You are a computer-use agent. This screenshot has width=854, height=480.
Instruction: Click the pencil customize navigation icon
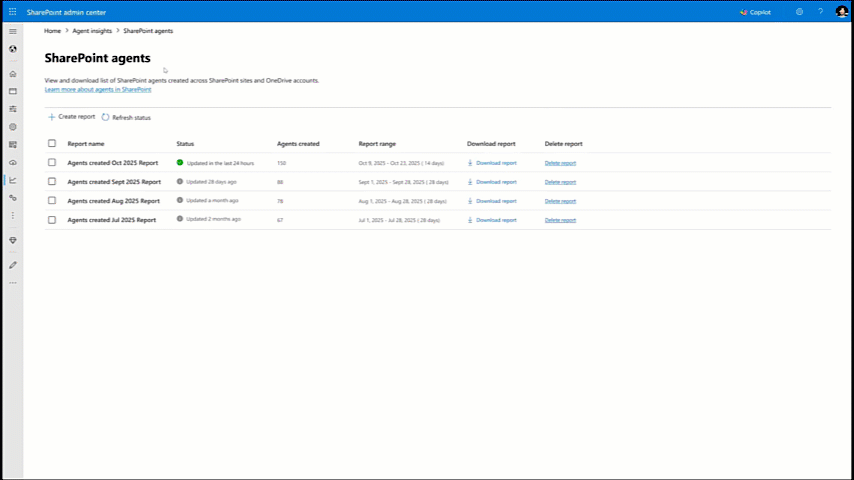pos(13,265)
